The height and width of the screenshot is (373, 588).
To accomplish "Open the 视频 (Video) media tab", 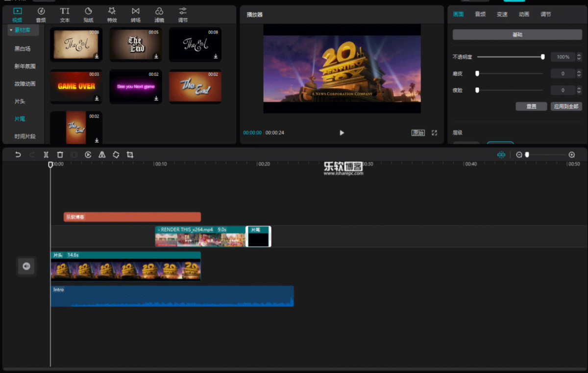I will [17, 14].
